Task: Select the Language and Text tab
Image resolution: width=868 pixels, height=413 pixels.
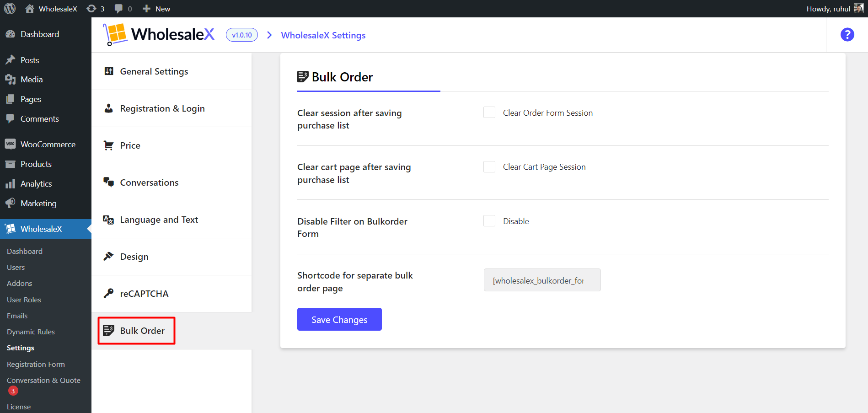Action: [171, 220]
